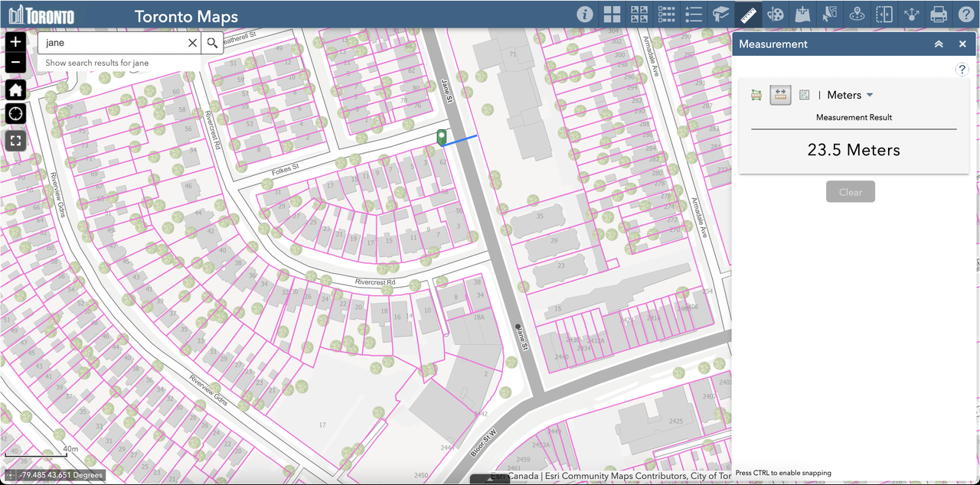Open the Meters unit dropdown
Viewport: 980px width, 485px height.
850,95
